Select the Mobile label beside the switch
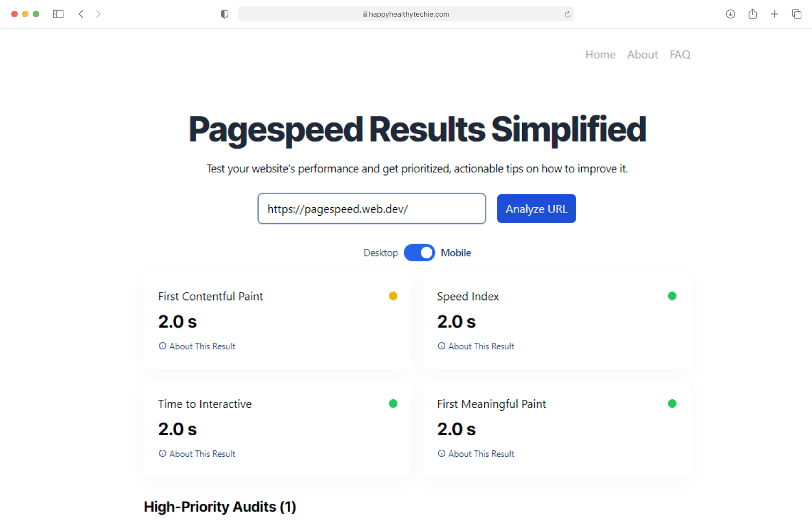Image resolution: width=812 pixels, height=527 pixels. pos(455,253)
